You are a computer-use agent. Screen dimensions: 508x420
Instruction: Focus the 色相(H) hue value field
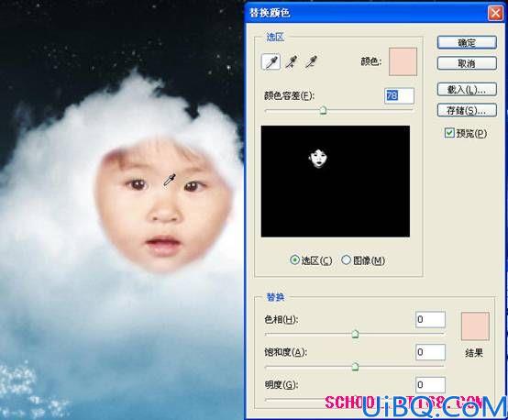tap(430, 319)
